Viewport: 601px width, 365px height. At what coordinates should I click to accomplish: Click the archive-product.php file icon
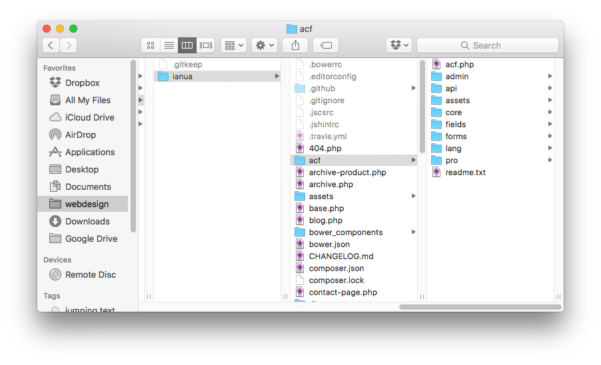[300, 172]
